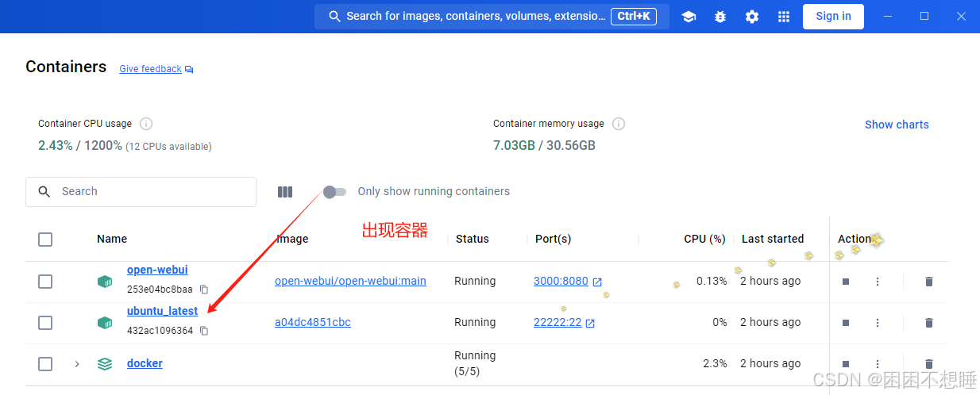Click the 0.13% CPU value for open-webui
980x395 pixels.
712,281
